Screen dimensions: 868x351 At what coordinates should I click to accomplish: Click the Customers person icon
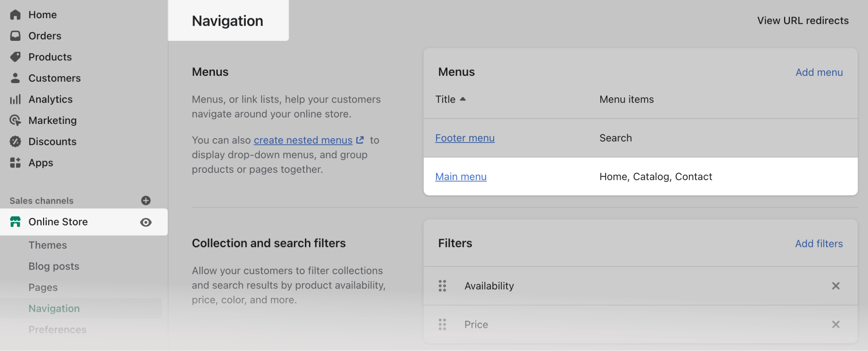coord(15,78)
